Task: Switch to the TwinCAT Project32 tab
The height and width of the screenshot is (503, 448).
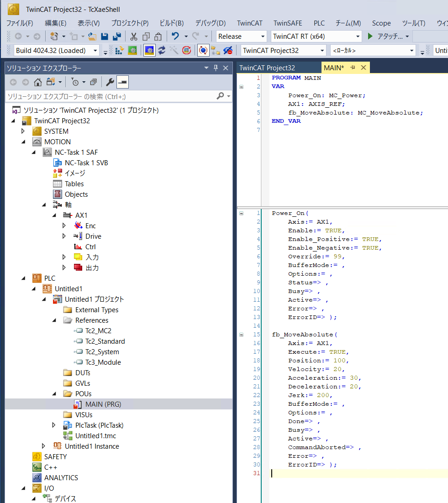Action: (x=267, y=68)
